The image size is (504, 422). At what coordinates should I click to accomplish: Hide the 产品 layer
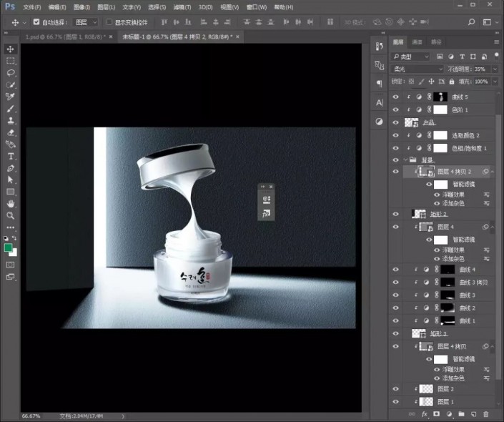(x=395, y=122)
